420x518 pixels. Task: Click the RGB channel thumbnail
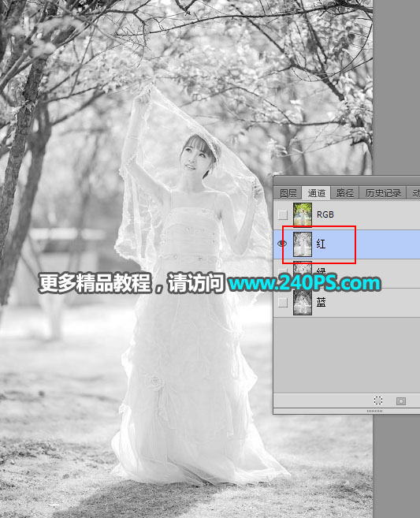point(303,214)
